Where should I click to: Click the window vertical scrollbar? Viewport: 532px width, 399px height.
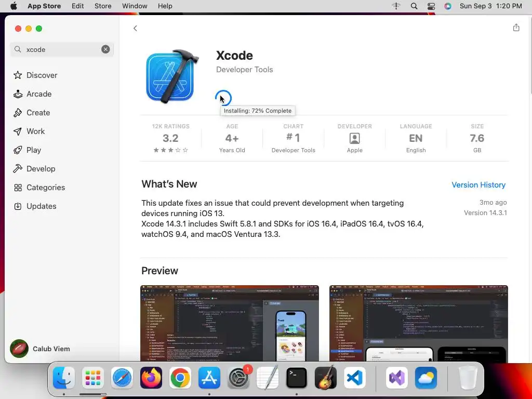530,56
